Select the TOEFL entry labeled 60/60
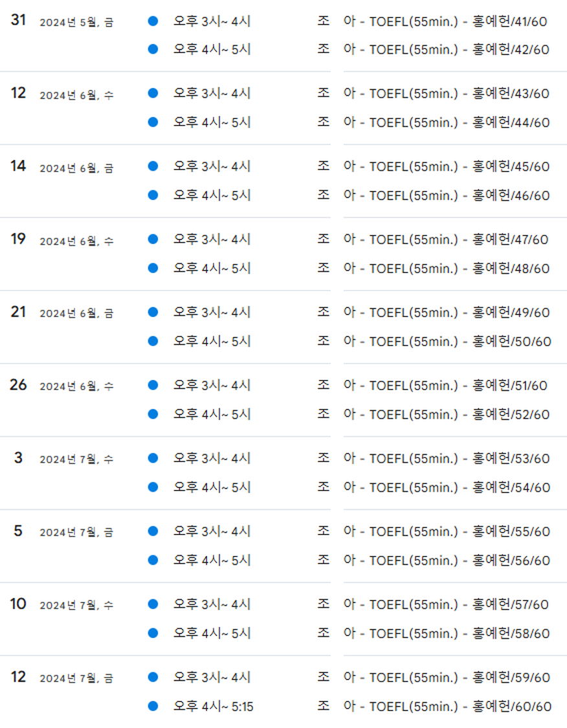The width and height of the screenshot is (567, 728). 434,706
